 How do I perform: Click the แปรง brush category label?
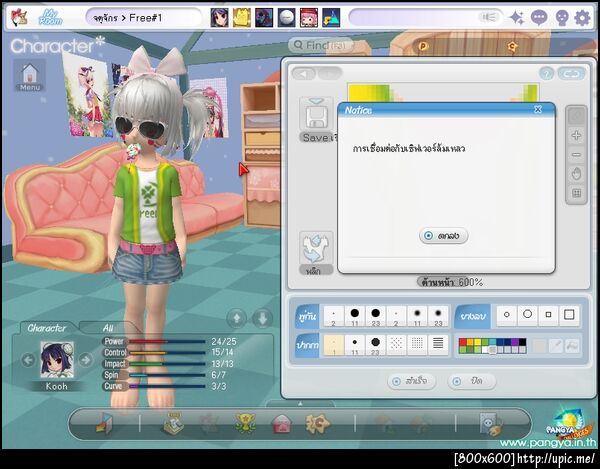click(x=307, y=317)
